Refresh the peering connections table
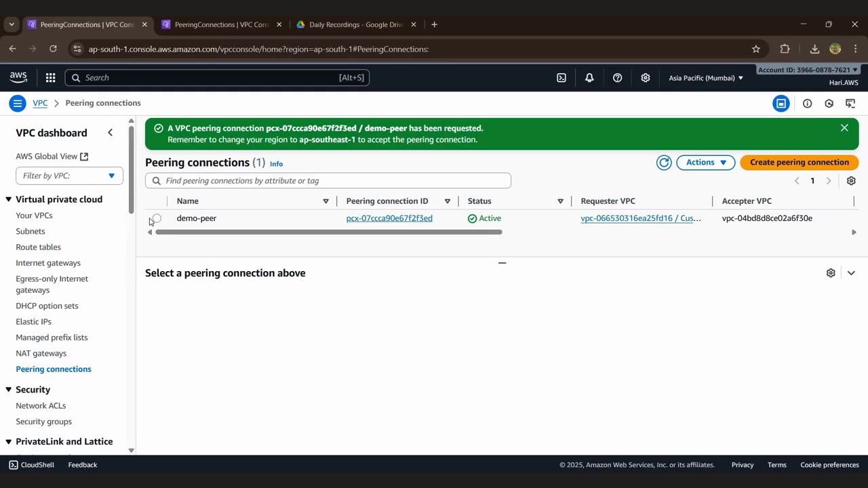Viewport: 868px width, 488px height. tap(664, 163)
